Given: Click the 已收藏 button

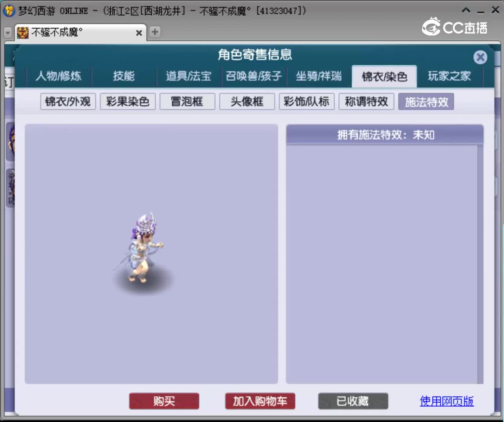Looking at the screenshot, I should [x=353, y=401].
